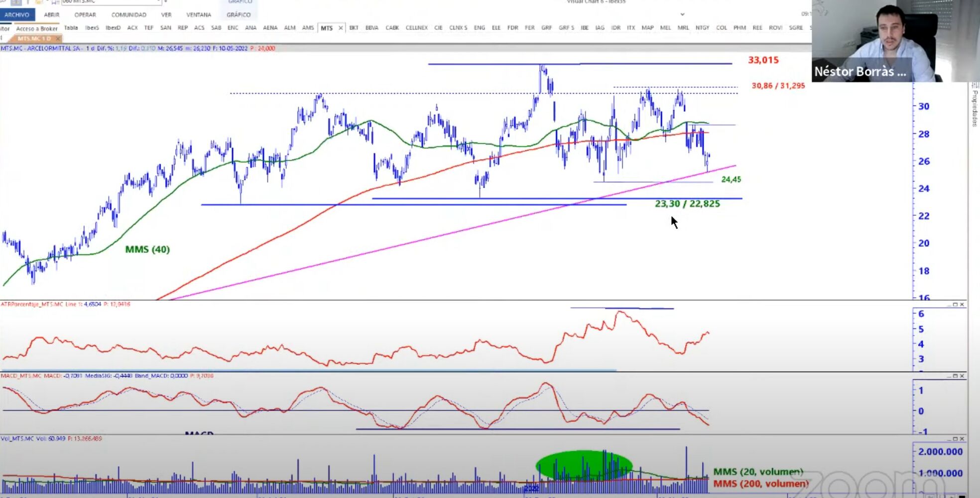
Task: Open the GRF ticker tab
Action: click(547, 28)
